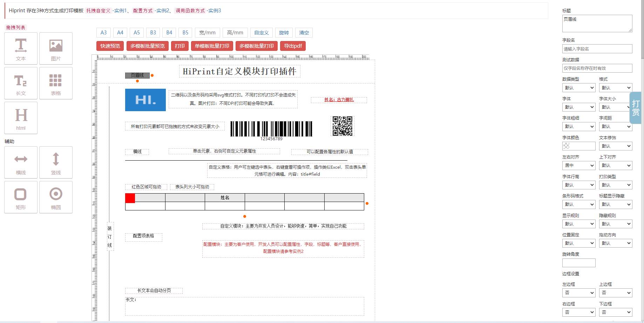Image resolution: width=644 pixels, height=323 pixels.
Task: Open the 实例1 example link
Action: click(x=120, y=11)
